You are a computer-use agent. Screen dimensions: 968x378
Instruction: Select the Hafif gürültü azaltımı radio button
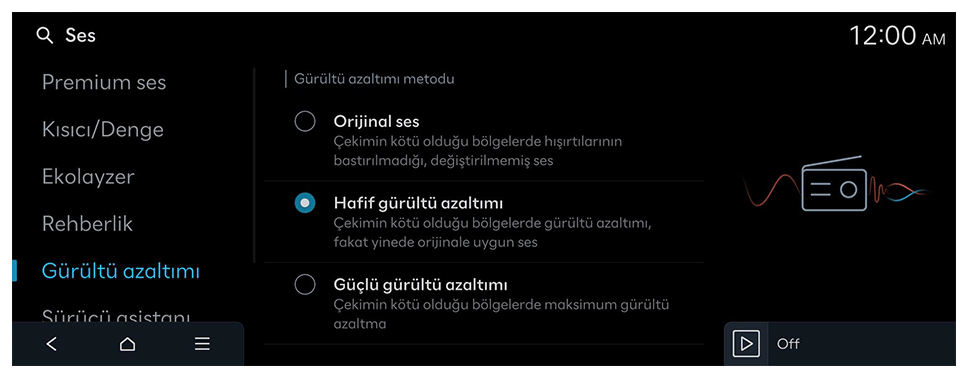click(305, 203)
